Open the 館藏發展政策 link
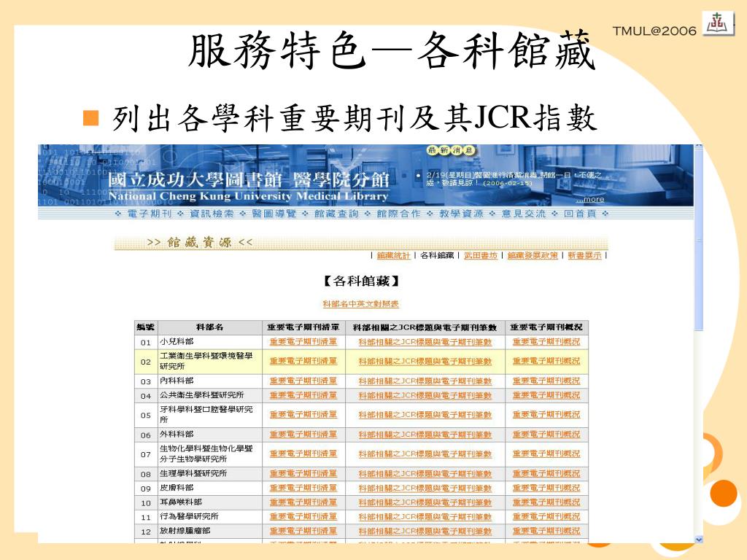 click(x=532, y=256)
